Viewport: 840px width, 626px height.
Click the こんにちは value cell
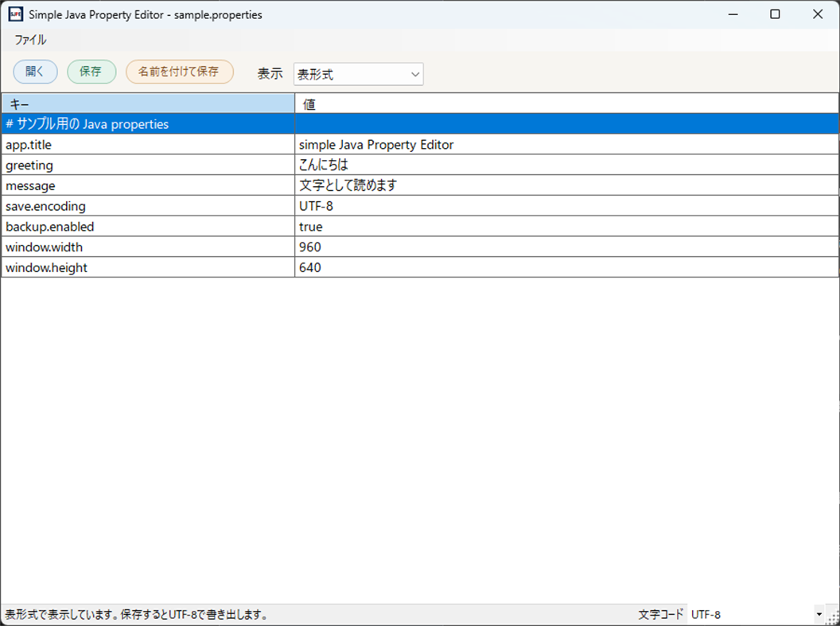click(x=566, y=165)
